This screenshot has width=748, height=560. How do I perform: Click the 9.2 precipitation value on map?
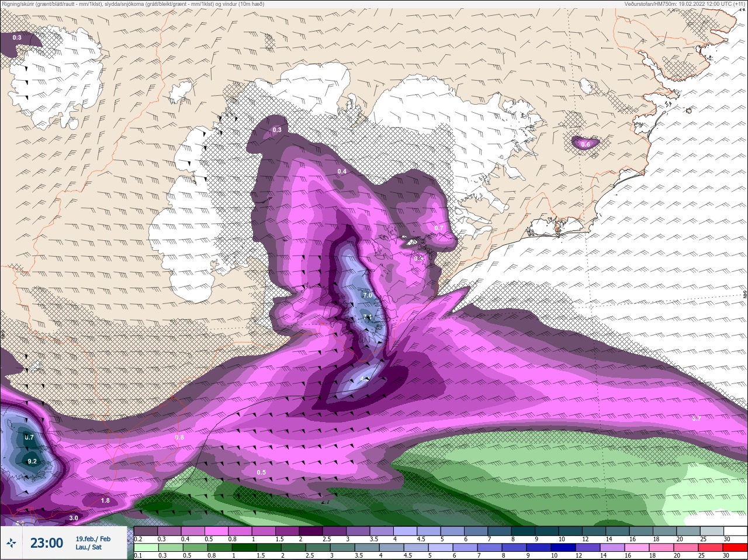point(32,461)
